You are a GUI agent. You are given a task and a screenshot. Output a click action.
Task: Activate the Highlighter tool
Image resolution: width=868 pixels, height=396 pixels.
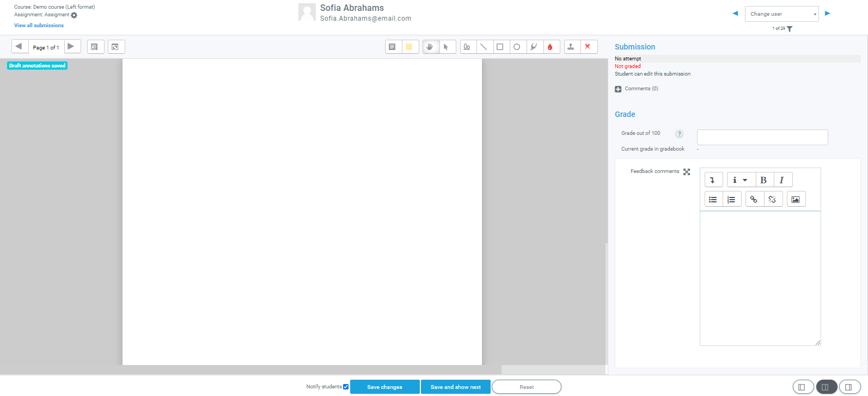click(x=534, y=47)
